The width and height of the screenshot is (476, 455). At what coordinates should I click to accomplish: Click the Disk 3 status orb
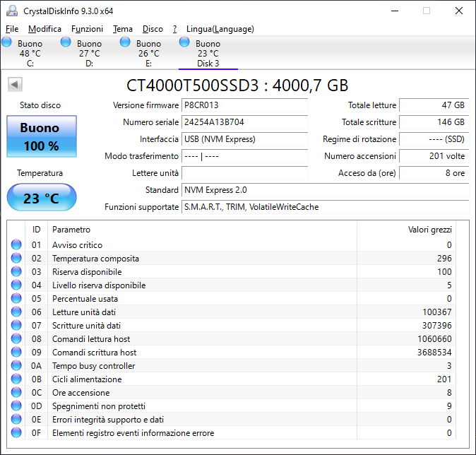click(184, 42)
